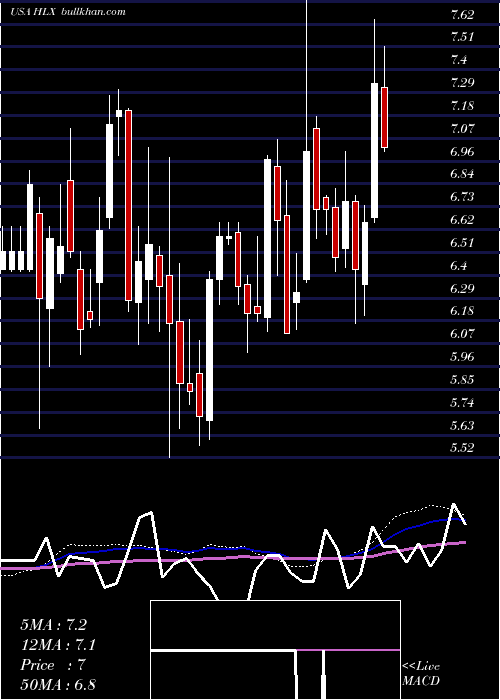Click the 5.63 price axis label

pos(462,425)
